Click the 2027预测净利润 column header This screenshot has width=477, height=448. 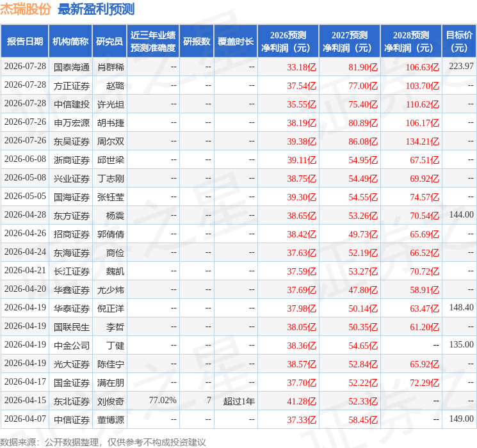coord(350,42)
